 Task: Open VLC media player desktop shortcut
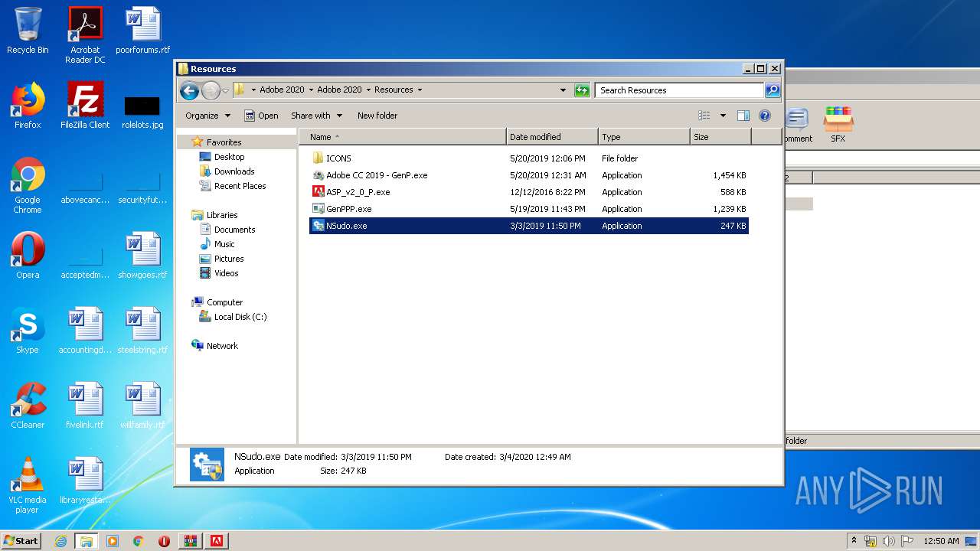click(x=28, y=485)
